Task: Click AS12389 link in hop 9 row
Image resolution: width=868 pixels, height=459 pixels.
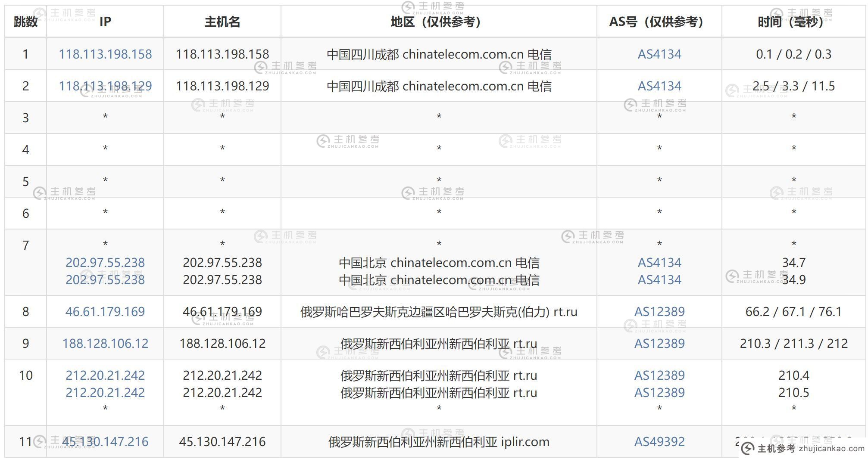Action: tap(659, 344)
